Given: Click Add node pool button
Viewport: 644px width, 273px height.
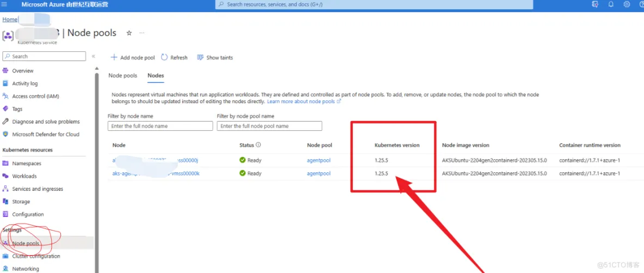Looking at the screenshot, I should 133,57.
